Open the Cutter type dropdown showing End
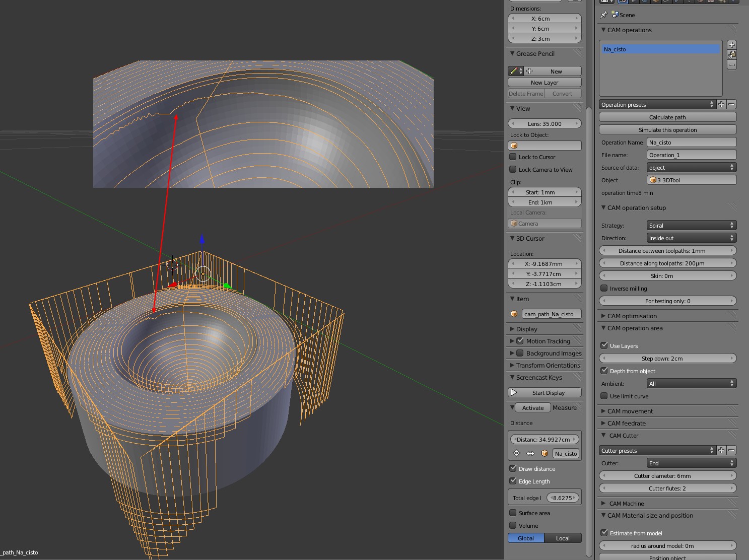Viewport: 749px width, 560px height. [691, 463]
